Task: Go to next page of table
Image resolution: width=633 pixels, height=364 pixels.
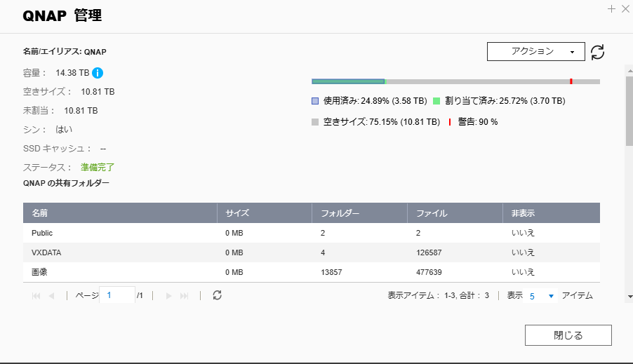Action: (168, 296)
